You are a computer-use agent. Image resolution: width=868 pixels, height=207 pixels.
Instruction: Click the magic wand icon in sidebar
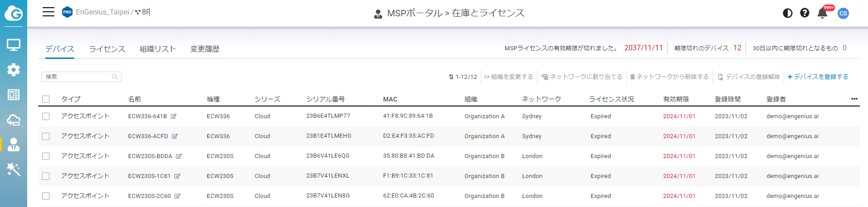pyautogui.click(x=14, y=169)
